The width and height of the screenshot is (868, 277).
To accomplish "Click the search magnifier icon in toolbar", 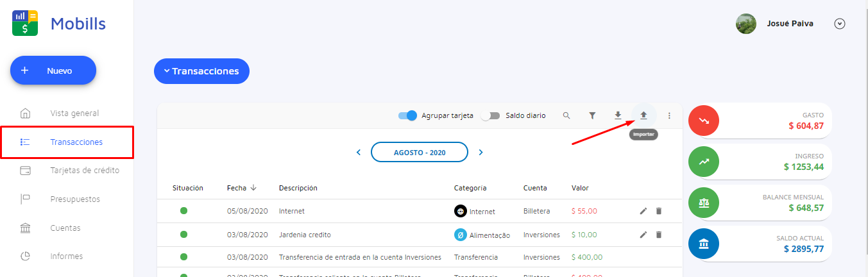I will [x=566, y=115].
